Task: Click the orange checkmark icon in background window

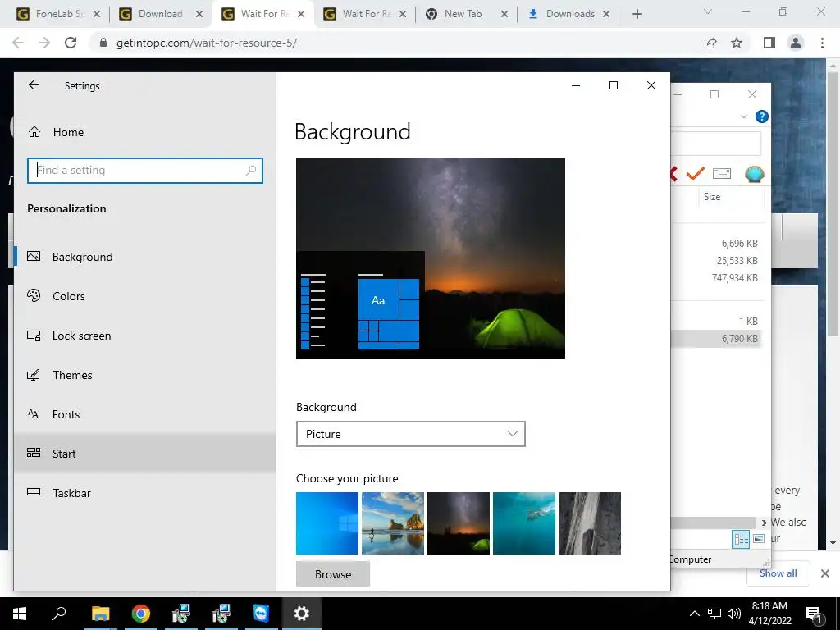Action: click(696, 174)
